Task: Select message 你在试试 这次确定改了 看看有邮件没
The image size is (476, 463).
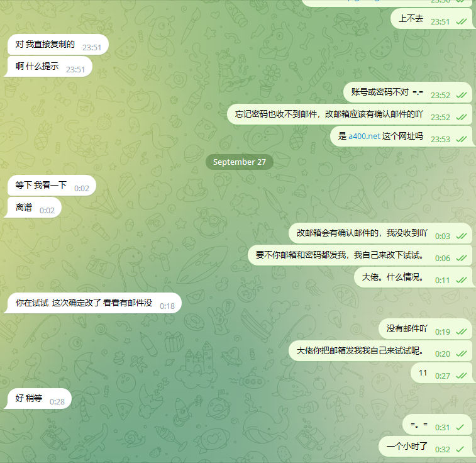Action: (93, 303)
